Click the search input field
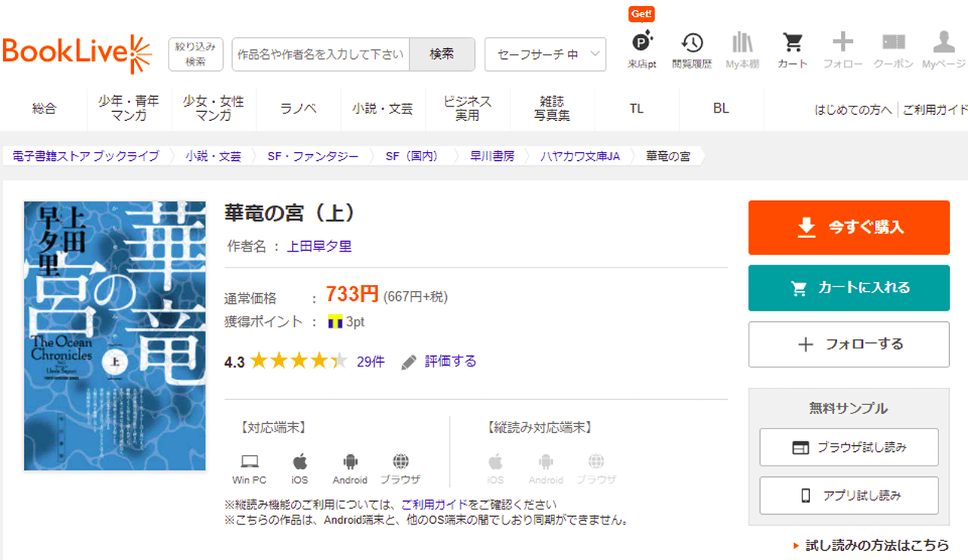 [x=321, y=54]
